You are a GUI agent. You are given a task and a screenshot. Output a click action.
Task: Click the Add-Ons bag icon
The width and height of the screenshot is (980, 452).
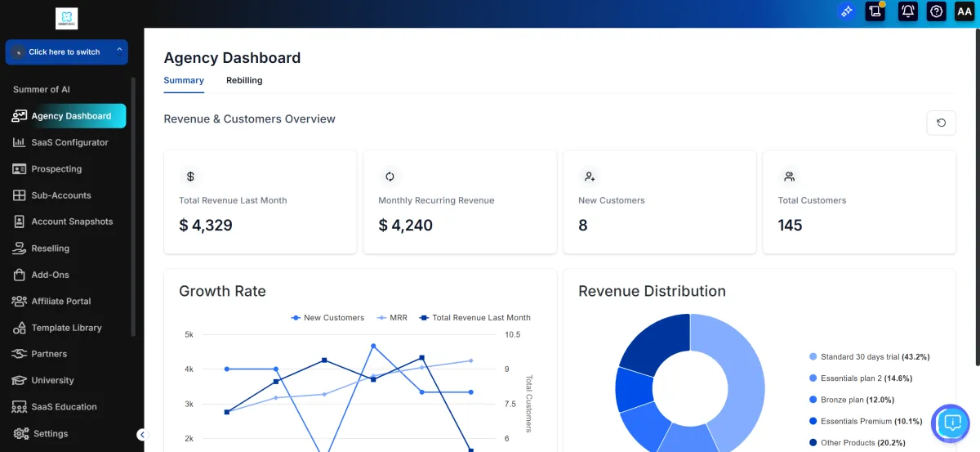pyautogui.click(x=20, y=275)
